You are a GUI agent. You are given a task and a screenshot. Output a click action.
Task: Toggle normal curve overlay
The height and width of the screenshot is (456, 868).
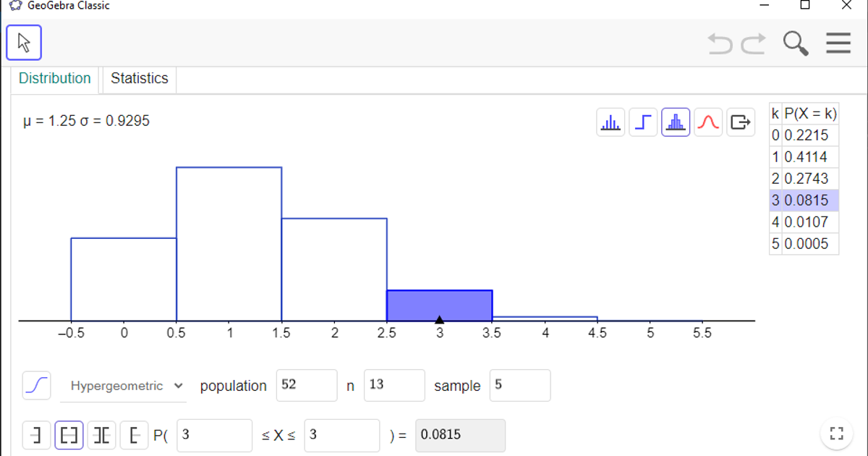(x=708, y=122)
